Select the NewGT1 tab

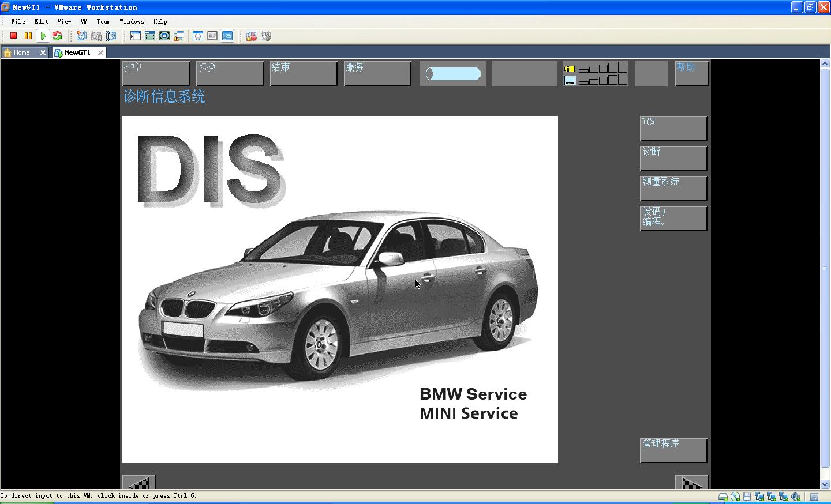77,52
